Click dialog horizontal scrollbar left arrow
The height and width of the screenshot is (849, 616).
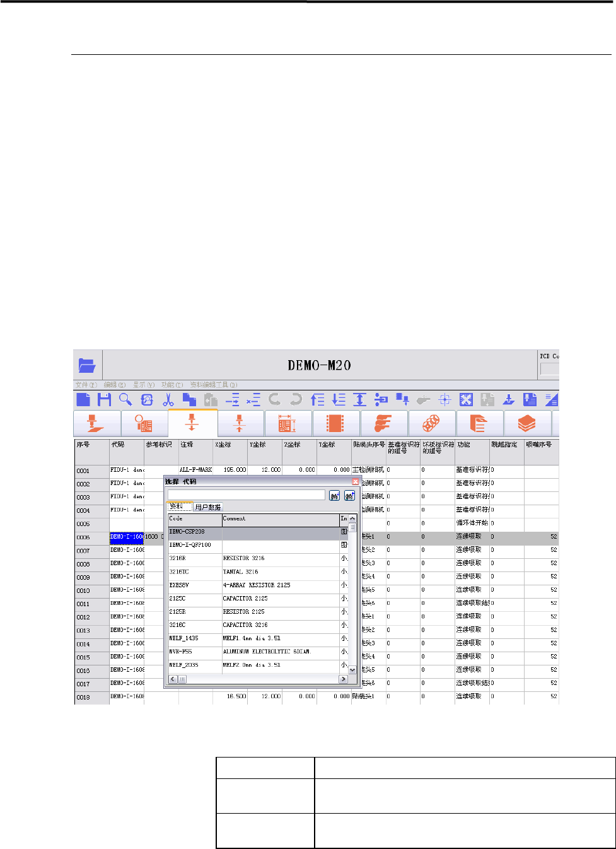click(x=172, y=679)
